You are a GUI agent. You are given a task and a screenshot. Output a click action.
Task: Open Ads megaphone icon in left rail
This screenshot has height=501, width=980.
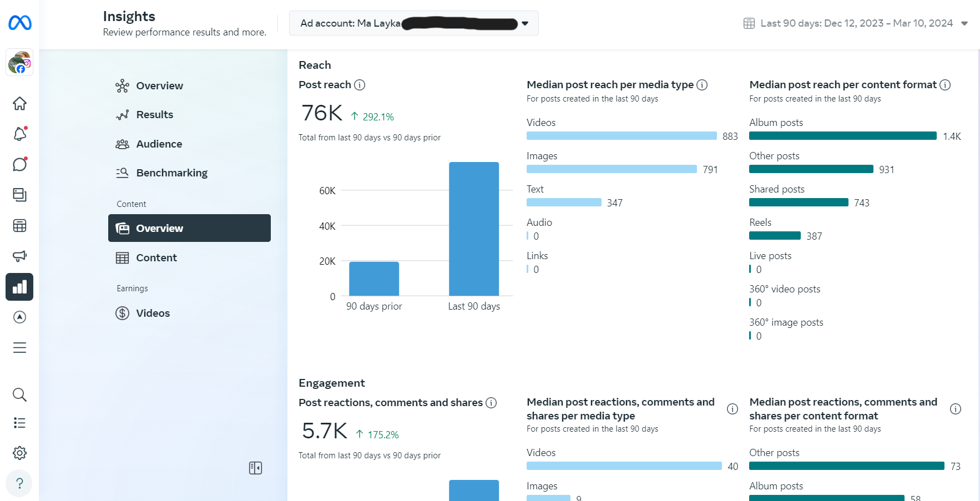coord(19,256)
